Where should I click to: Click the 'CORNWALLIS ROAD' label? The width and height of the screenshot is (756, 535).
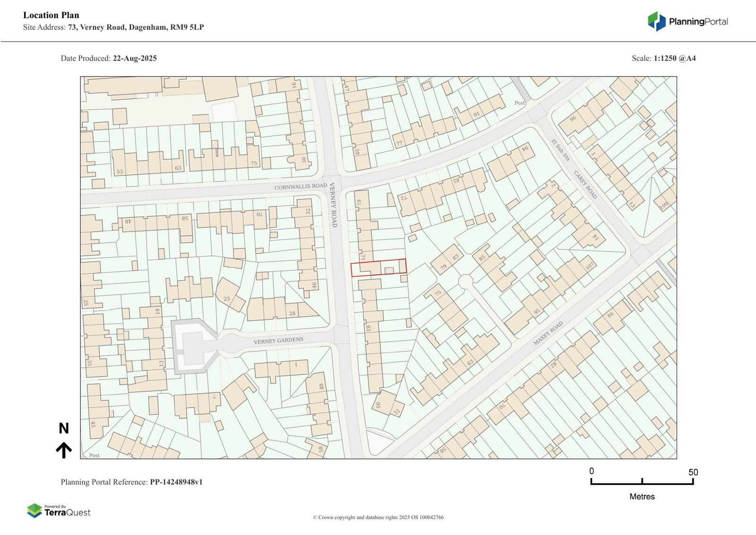[301, 187]
